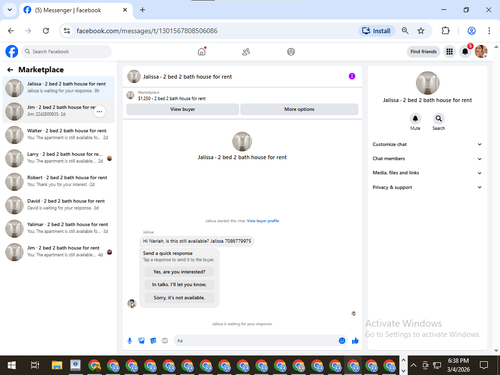Send quick reply 'Sorry, it's not available.'
The image size is (500, 375).
[x=179, y=298]
